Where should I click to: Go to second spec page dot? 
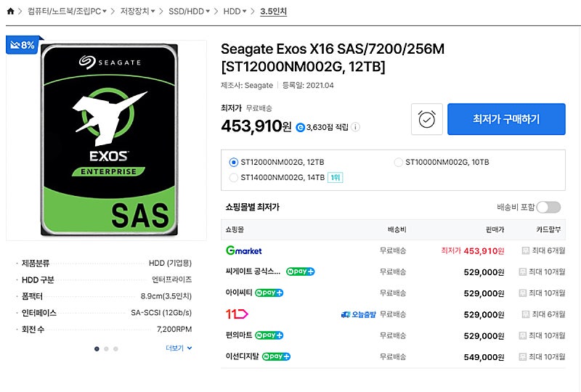[x=106, y=348]
